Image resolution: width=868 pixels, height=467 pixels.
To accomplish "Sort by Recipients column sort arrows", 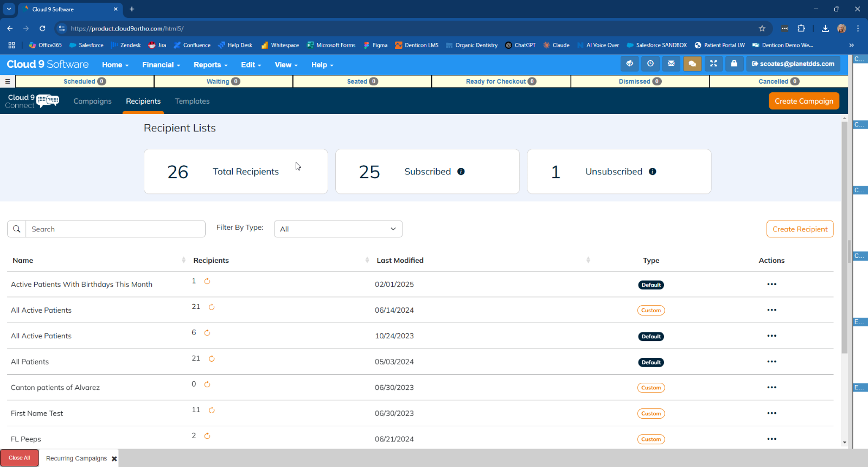I will point(367,261).
